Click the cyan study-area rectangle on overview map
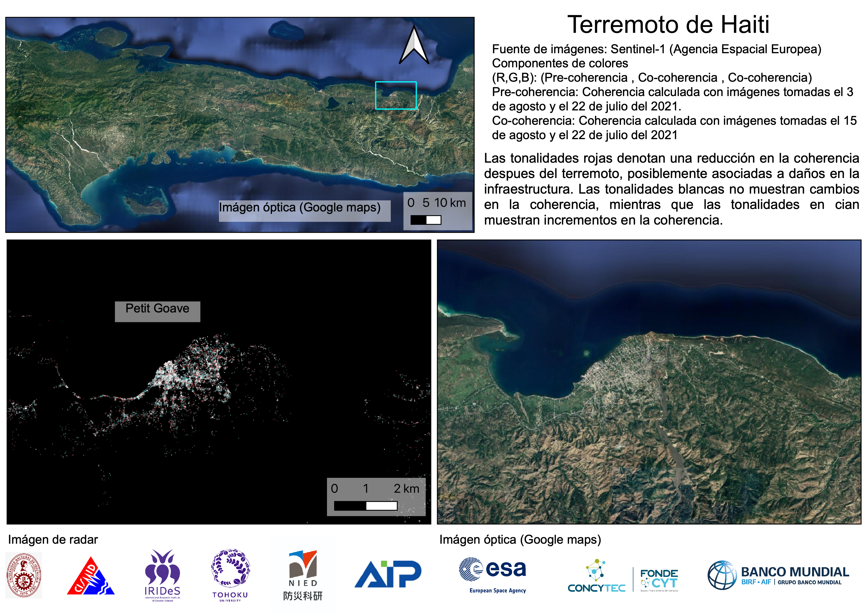This screenshot has width=868, height=614. (396, 95)
